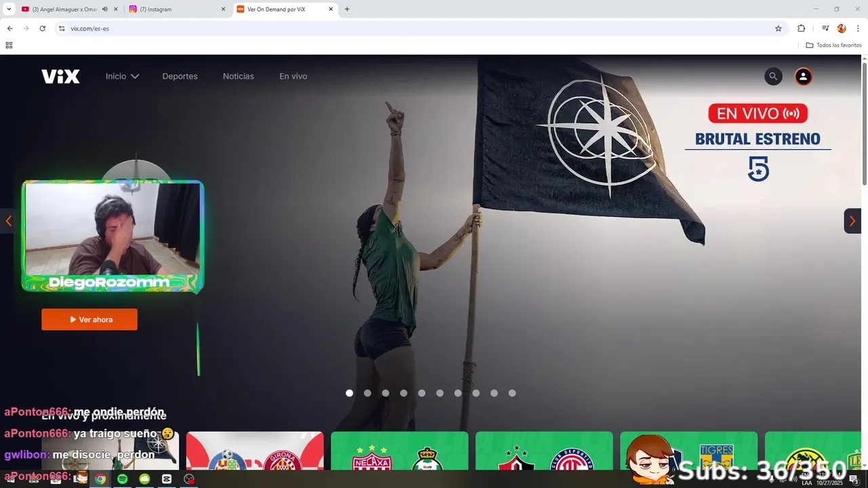Click the BRUTAL ESTRENO title text

(757, 140)
